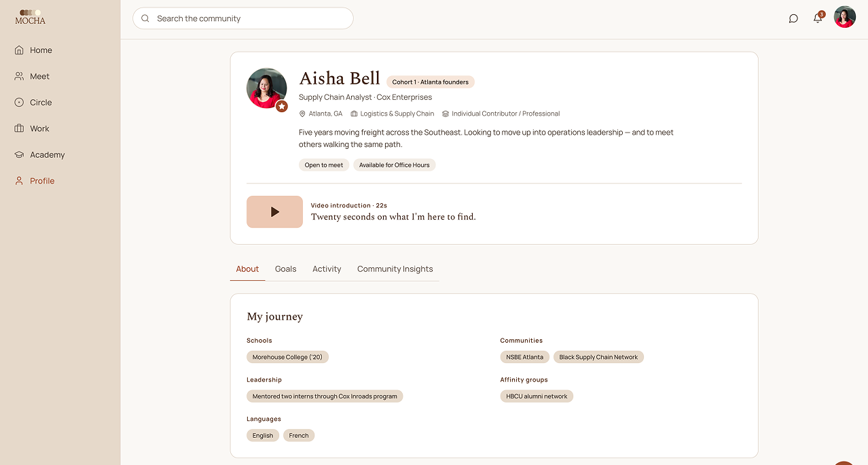Click the Open to meet tag

click(x=324, y=165)
